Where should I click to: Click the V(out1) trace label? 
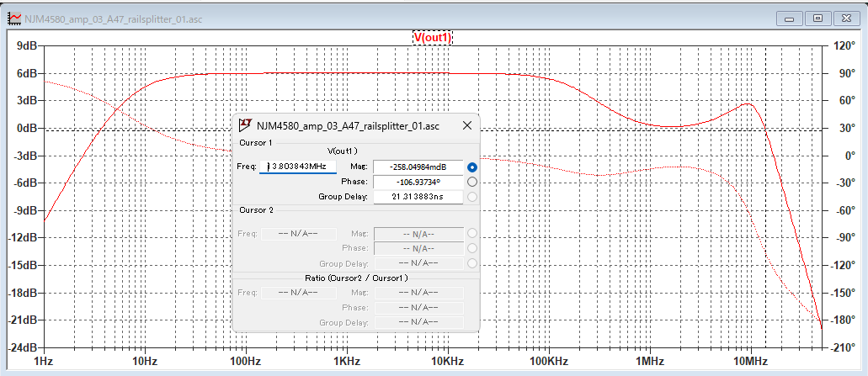coord(433,38)
